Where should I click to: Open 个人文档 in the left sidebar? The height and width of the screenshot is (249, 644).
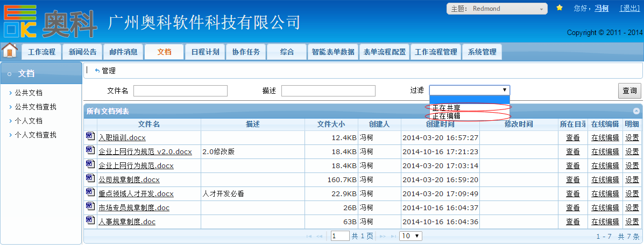coord(29,121)
